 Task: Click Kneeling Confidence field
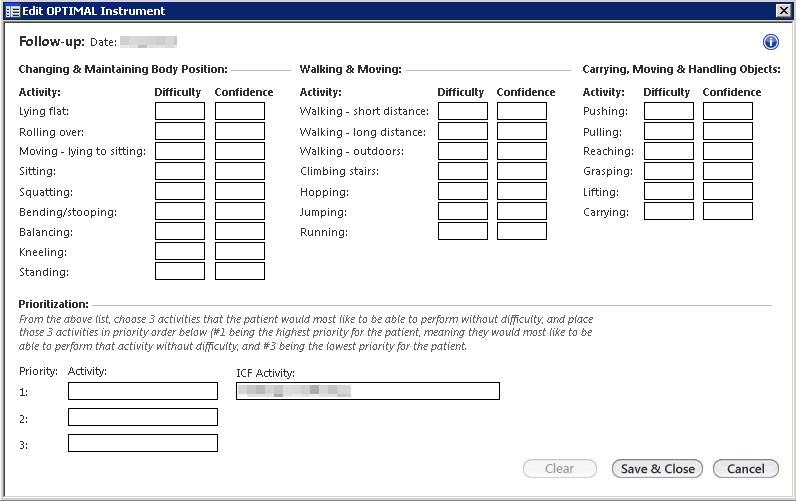tap(240, 251)
